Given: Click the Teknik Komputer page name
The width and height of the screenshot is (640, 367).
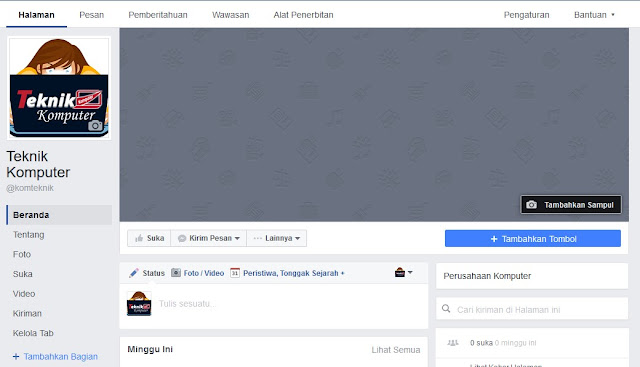Looking at the screenshot, I should [38, 164].
